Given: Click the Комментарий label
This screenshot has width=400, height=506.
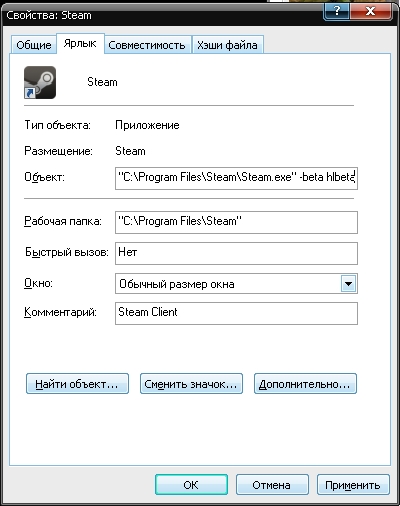Looking at the screenshot, I should [x=60, y=312].
